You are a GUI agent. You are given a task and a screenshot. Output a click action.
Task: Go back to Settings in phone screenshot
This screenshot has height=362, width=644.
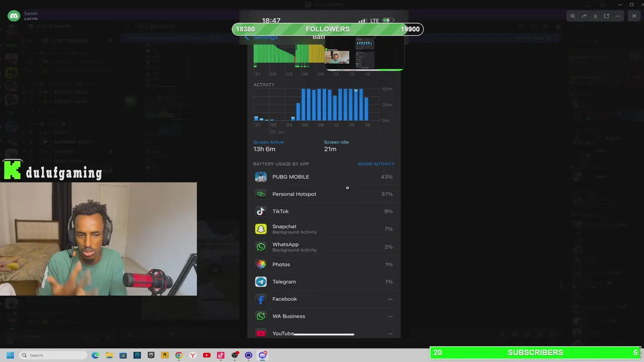[x=261, y=37]
